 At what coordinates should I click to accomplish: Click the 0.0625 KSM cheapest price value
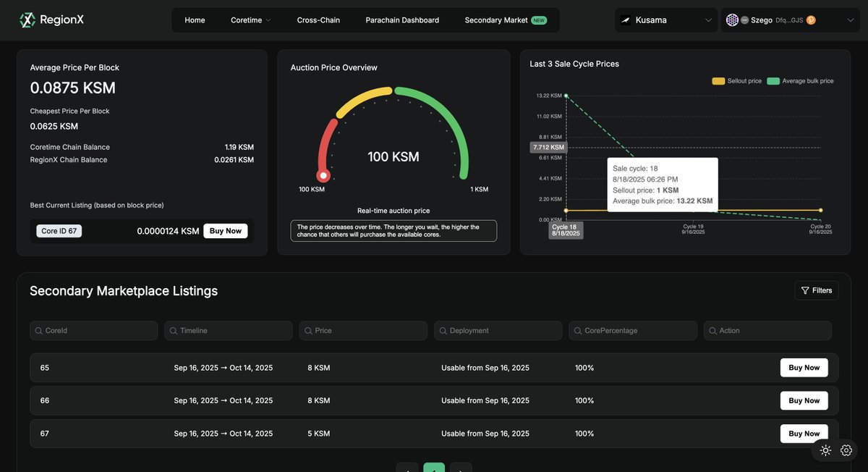(x=54, y=126)
